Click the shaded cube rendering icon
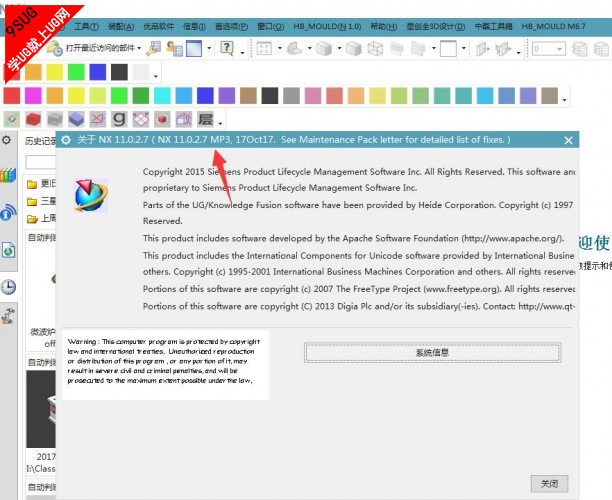This screenshot has width=612, height=500. 324,48
